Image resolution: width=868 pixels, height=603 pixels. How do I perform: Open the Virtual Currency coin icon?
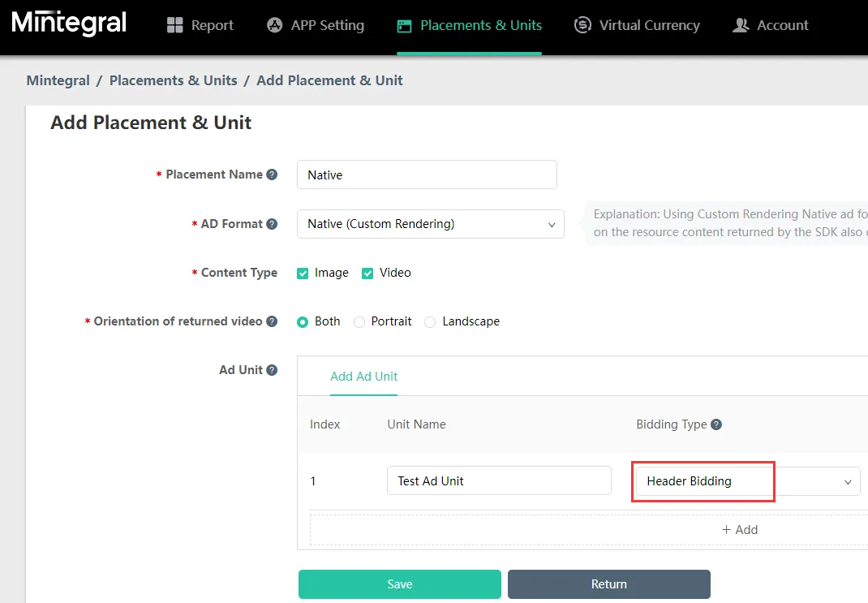[582, 25]
